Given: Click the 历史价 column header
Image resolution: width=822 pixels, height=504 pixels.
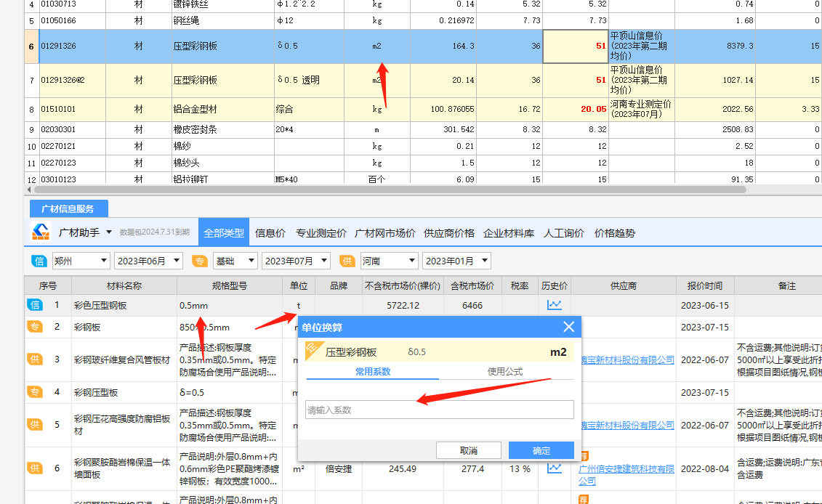Looking at the screenshot, I should click(554, 286).
